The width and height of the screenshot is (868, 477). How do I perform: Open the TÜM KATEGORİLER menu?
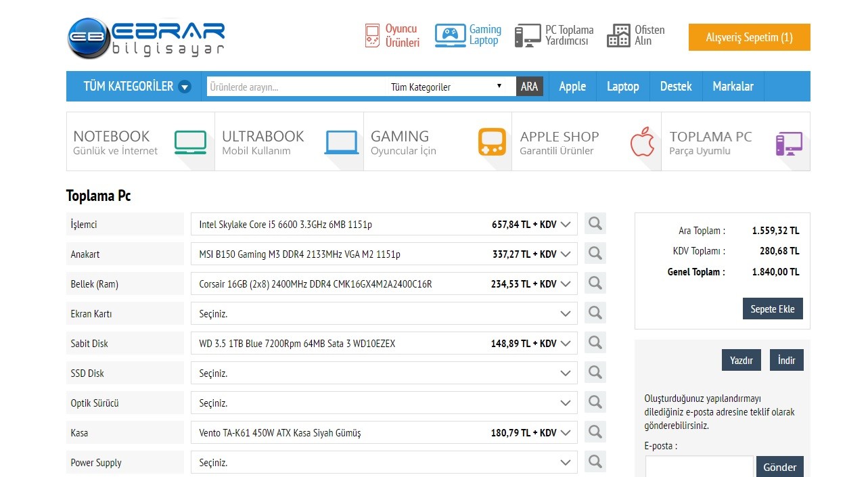pyautogui.click(x=137, y=87)
